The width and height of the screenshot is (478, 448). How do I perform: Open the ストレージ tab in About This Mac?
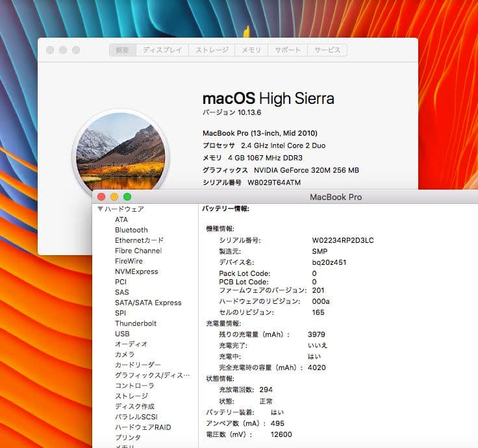(212, 50)
